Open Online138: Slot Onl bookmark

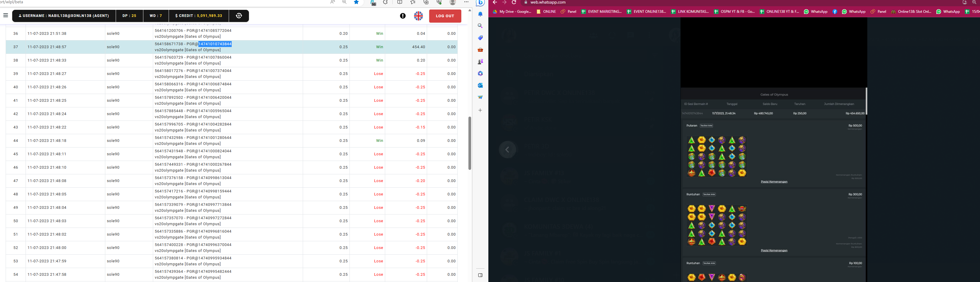point(911,12)
